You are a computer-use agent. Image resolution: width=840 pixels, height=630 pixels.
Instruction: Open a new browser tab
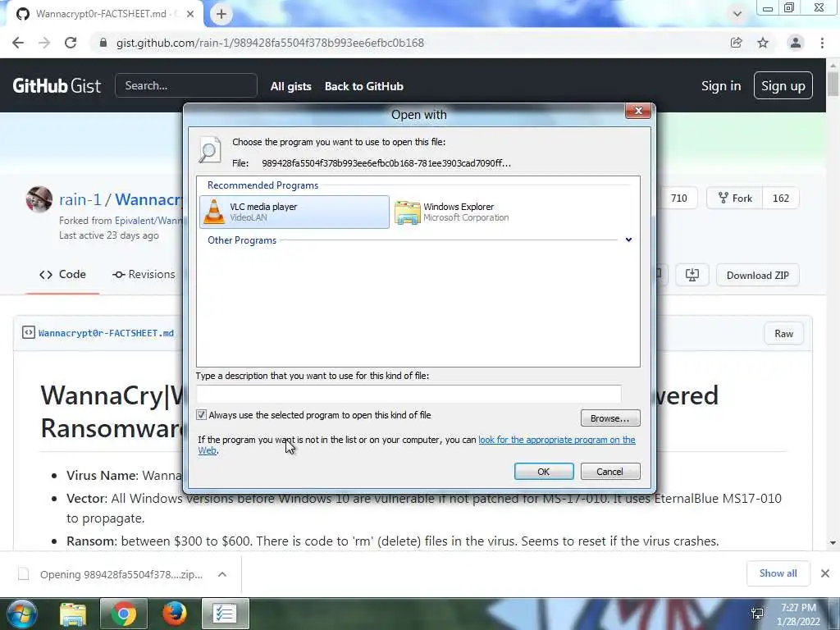pyautogui.click(x=221, y=14)
